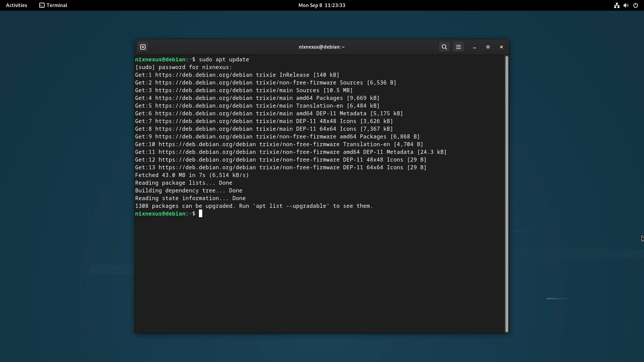Click the terminal vertical scrollbar
This screenshot has width=644, height=362.
(x=506, y=194)
